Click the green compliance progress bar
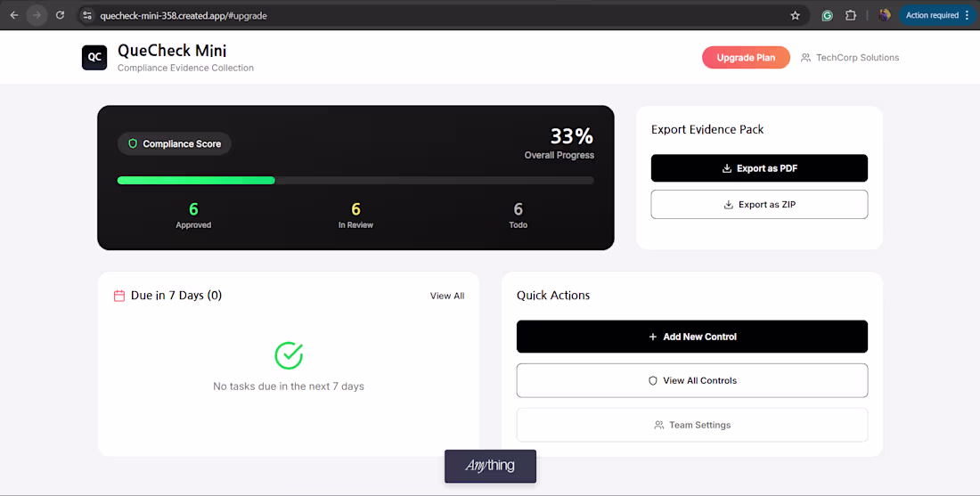Image resolution: width=980 pixels, height=496 pixels. coord(196,181)
